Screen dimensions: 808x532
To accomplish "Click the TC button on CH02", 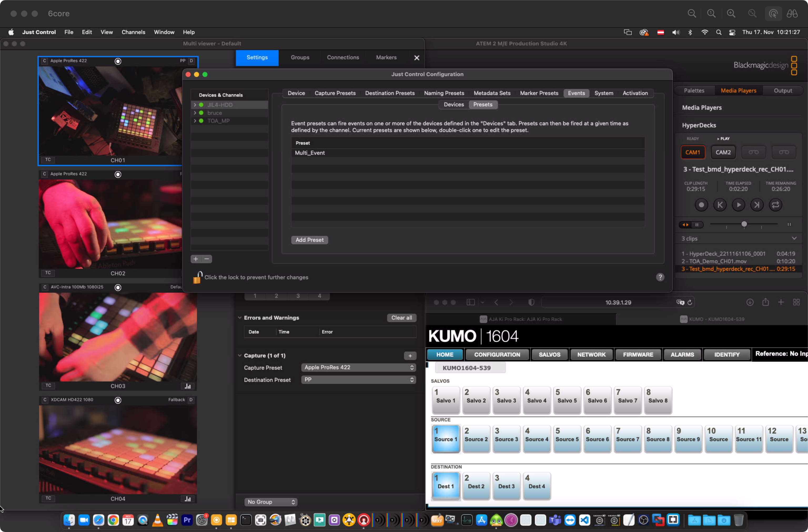I will coord(48,273).
